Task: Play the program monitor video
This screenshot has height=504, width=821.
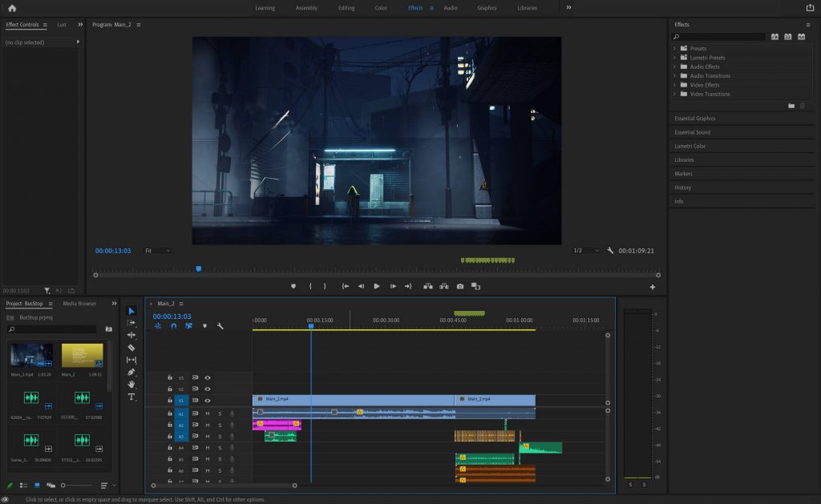Action: pyautogui.click(x=377, y=286)
